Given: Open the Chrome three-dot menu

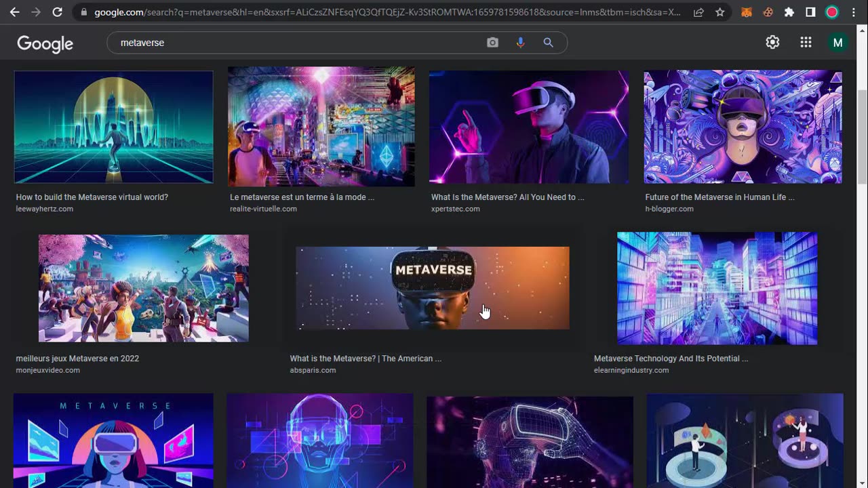Looking at the screenshot, I should click(853, 12).
